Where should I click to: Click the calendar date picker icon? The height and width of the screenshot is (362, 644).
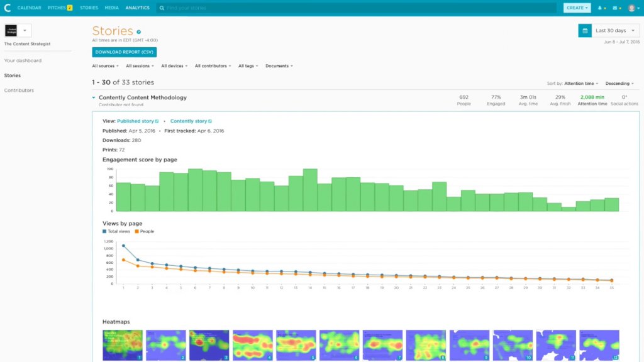click(x=585, y=30)
